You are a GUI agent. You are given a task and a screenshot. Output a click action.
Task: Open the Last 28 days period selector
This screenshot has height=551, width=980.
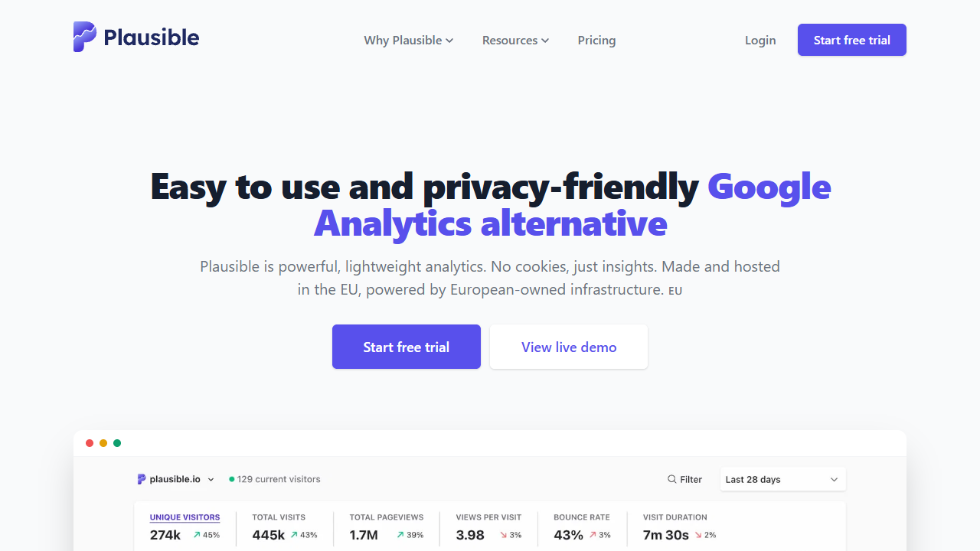click(x=782, y=479)
